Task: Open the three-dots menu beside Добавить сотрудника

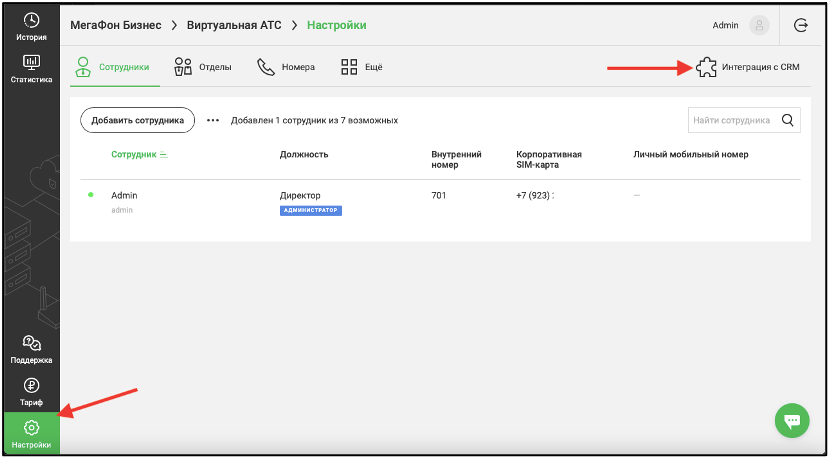Action: pos(213,121)
